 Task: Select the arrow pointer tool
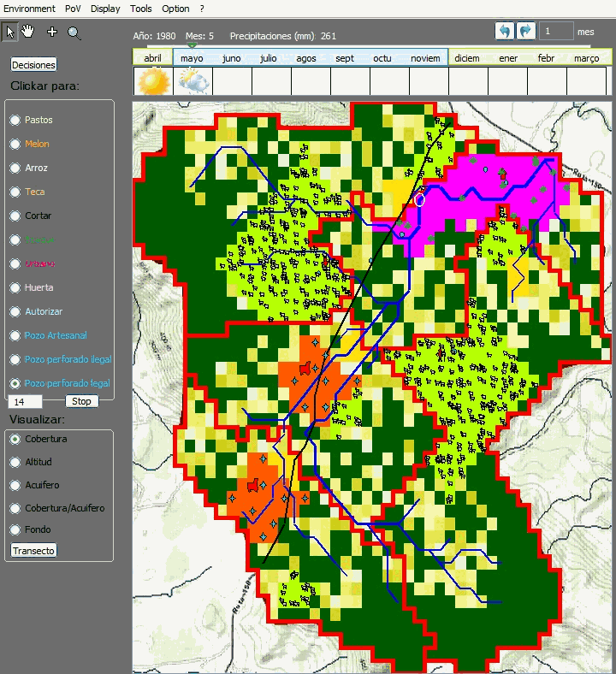pyautogui.click(x=9, y=33)
